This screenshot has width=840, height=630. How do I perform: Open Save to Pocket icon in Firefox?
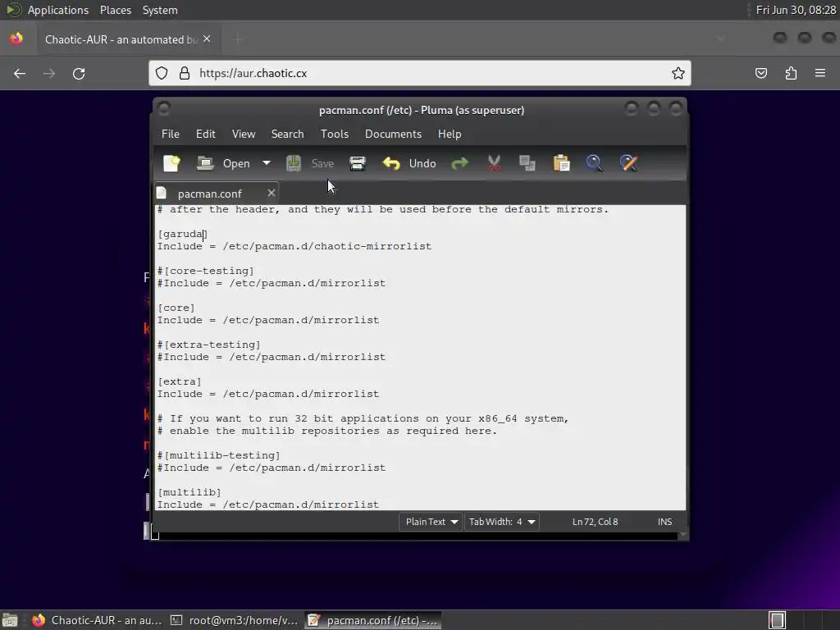click(761, 73)
